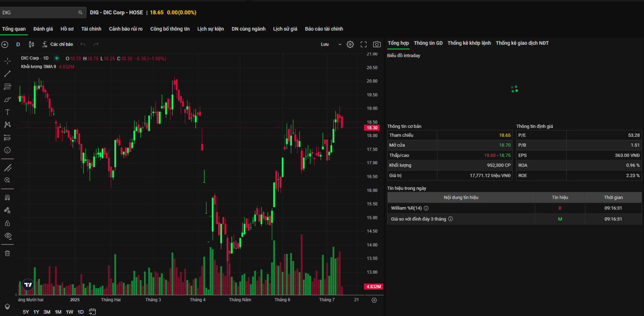644x316 pixels.
Task: Take a chart snapshot with camera icon
Action: click(377, 44)
